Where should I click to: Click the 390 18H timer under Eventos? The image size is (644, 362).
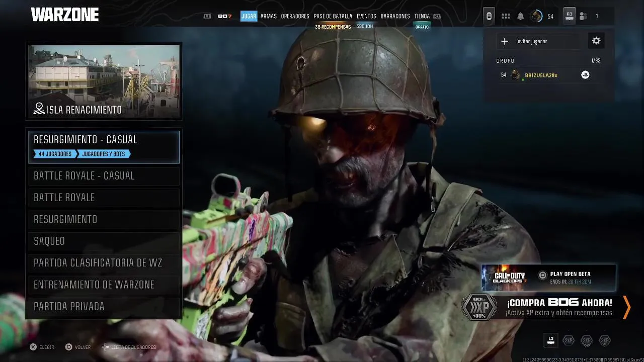pos(364,26)
